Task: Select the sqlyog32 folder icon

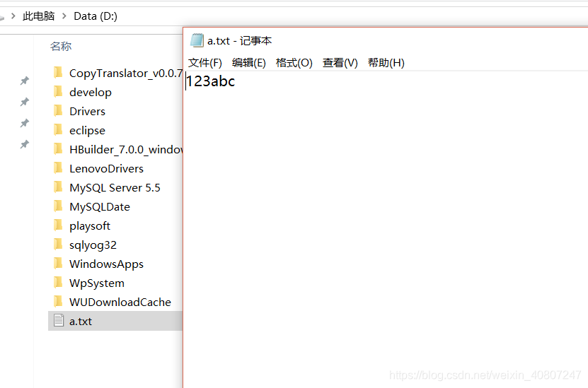Action: pos(58,245)
